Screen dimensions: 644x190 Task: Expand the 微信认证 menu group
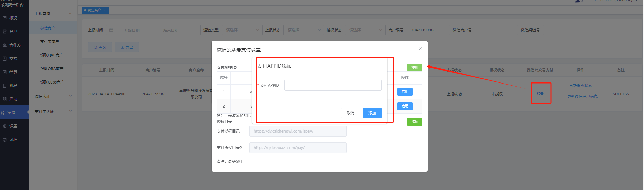[x=70, y=96]
